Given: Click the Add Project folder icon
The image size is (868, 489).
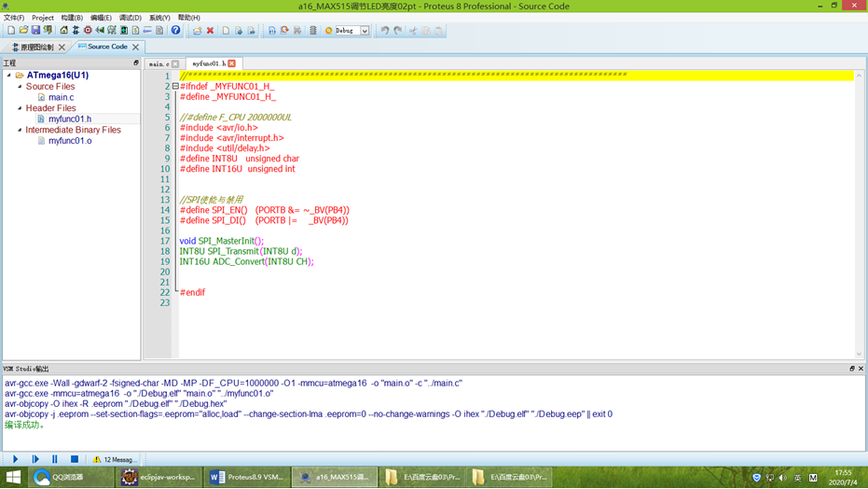Looking at the screenshot, I should coord(198,31).
